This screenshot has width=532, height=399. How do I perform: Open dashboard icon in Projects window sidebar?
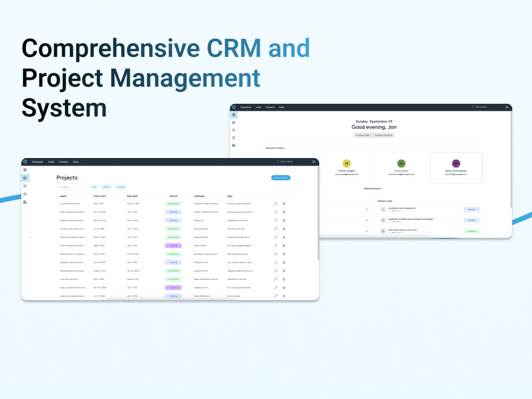tap(25, 170)
